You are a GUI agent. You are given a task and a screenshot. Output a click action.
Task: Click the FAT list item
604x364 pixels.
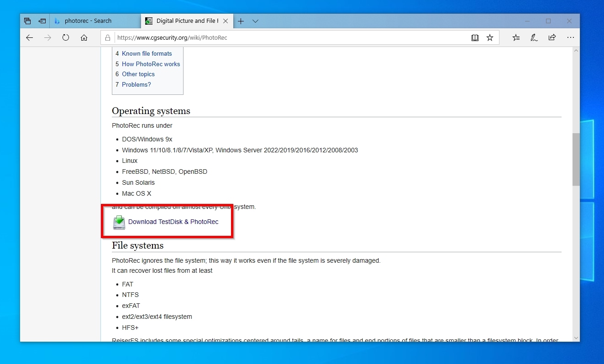click(x=128, y=285)
